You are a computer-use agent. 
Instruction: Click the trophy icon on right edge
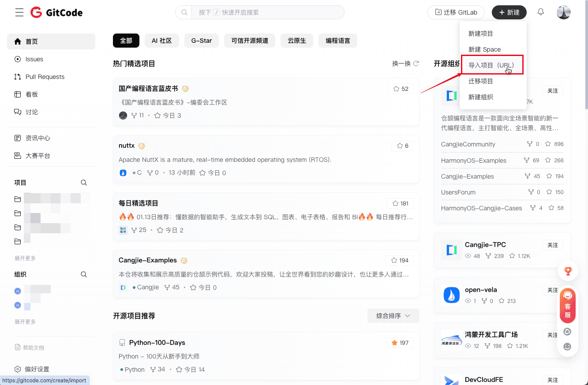coord(568,271)
